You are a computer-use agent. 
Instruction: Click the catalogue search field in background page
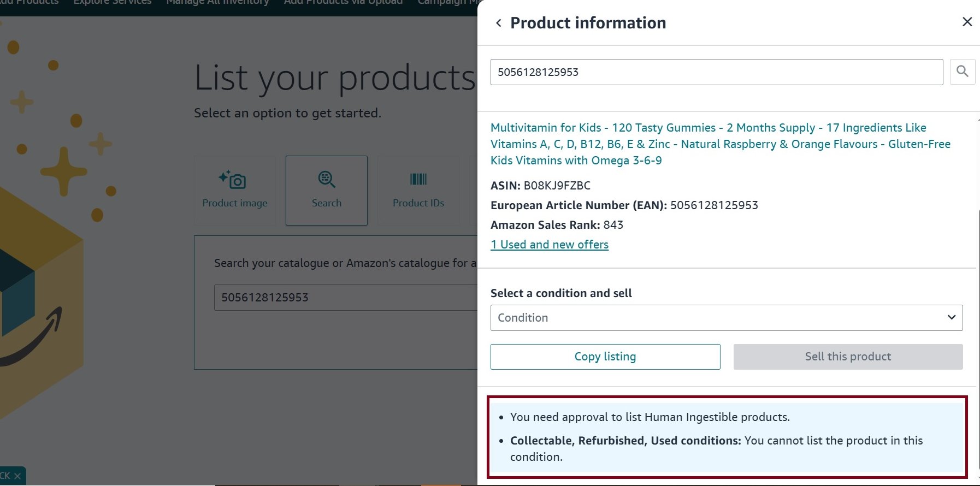click(x=346, y=298)
